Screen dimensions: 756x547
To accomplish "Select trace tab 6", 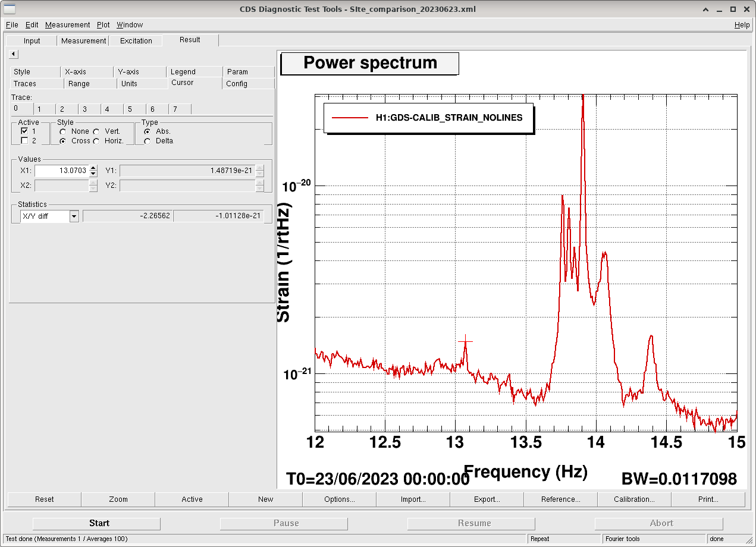I will (x=158, y=109).
